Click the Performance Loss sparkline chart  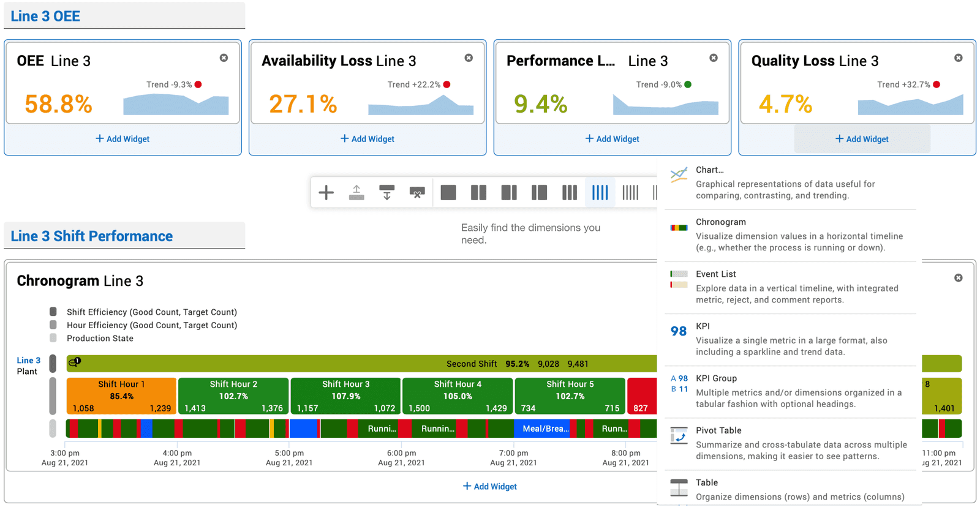(x=666, y=105)
